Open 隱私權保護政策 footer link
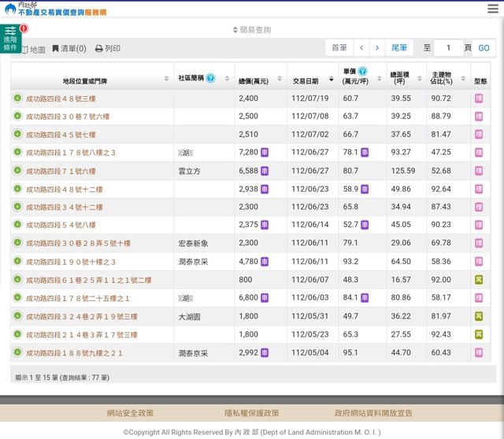 coord(251,413)
